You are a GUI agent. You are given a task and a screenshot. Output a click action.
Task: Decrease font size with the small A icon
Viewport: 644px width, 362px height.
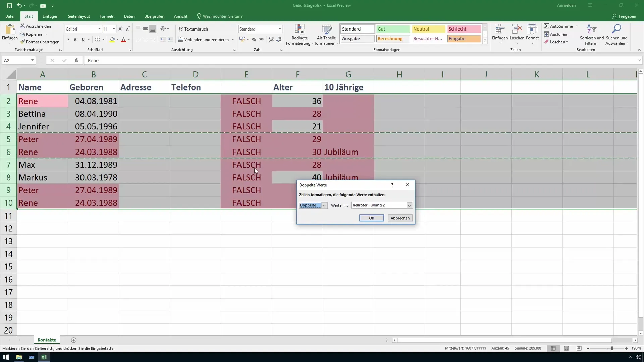(128, 29)
